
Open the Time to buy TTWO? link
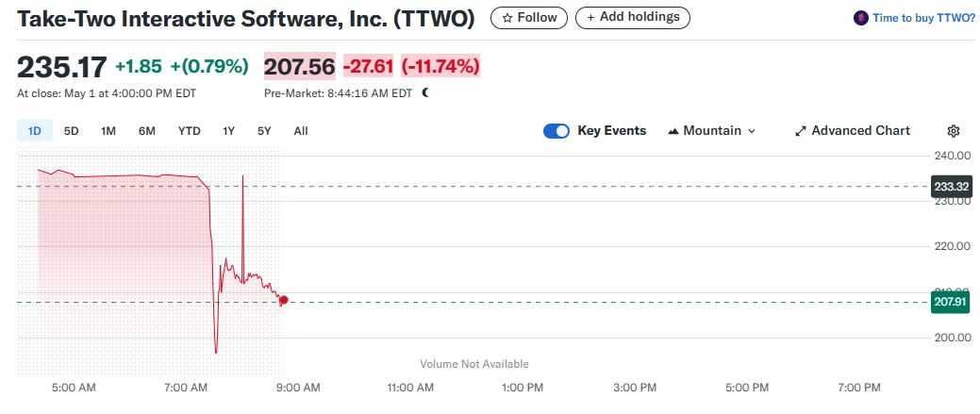coord(923,18)
